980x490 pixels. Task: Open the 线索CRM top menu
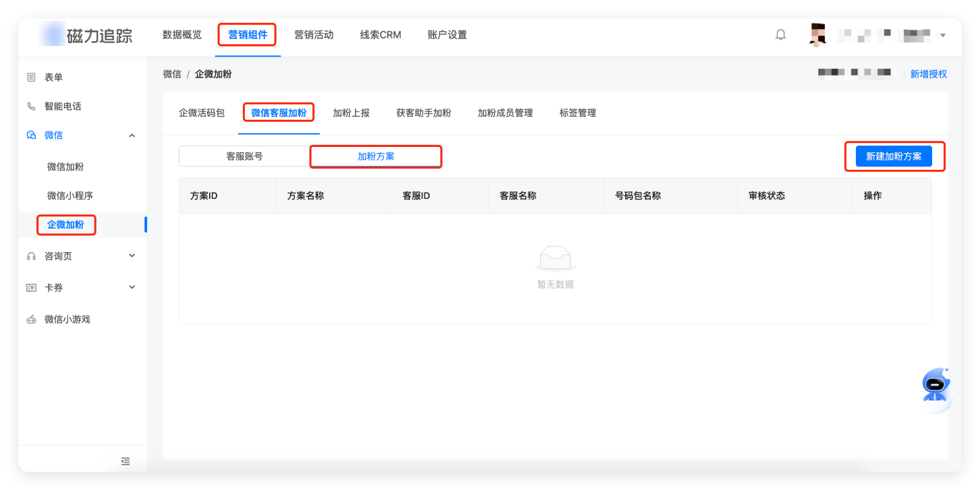380,35
